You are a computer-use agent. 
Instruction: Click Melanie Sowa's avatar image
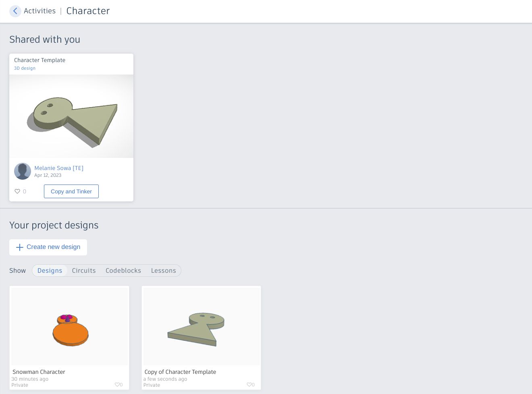pyautogui.click(x=23, y=171)
